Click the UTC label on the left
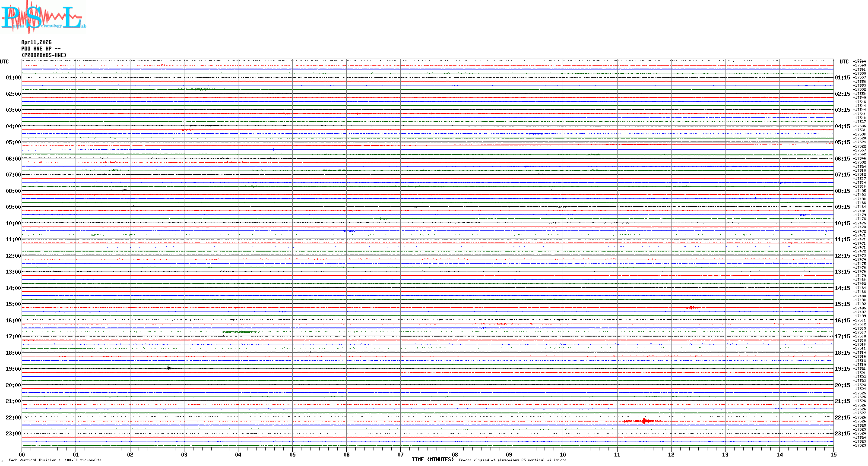 (x=4, y=62)
